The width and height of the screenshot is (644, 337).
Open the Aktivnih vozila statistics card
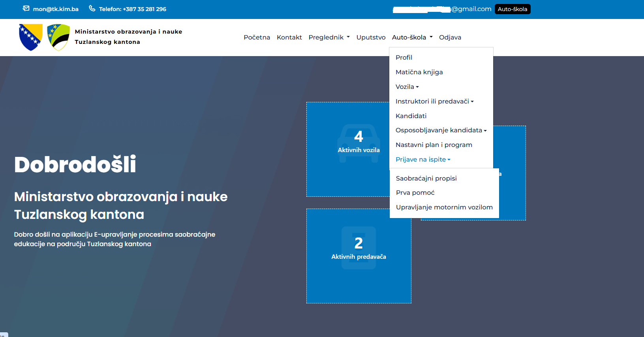(348, 149)
